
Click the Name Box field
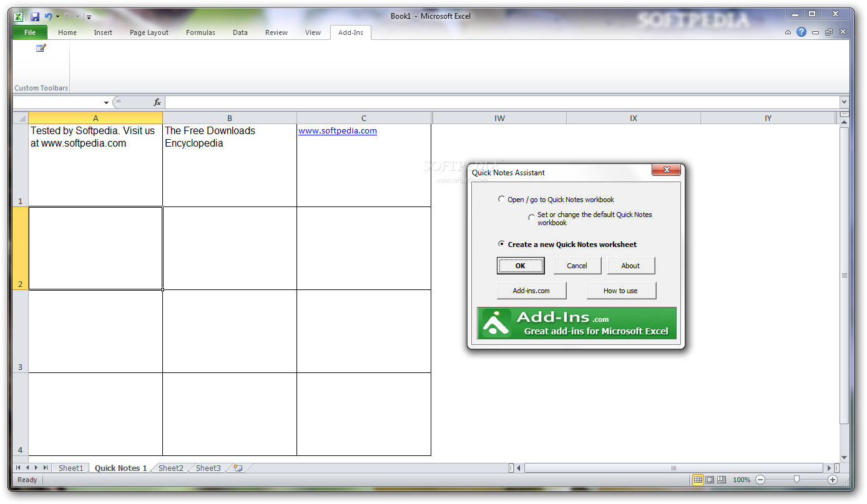[57, 102]
